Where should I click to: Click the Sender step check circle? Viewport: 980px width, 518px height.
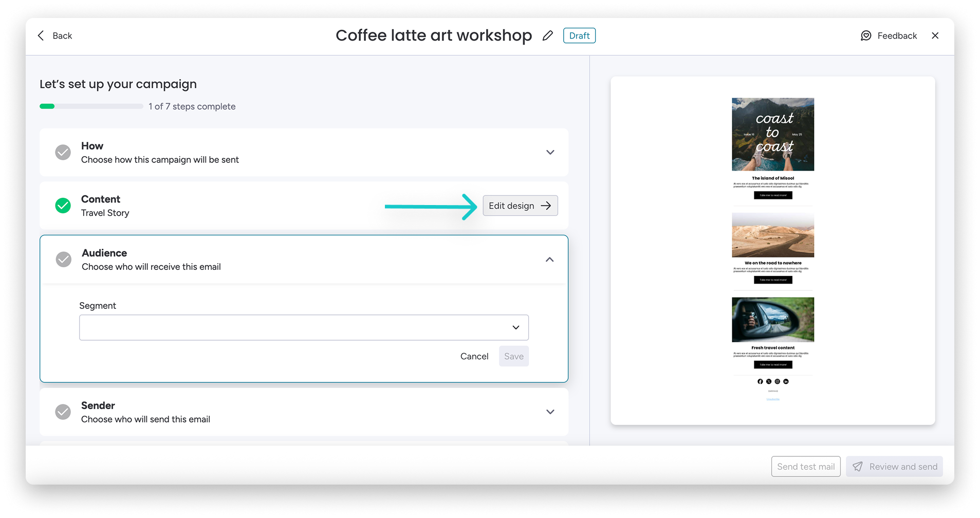(x=63, y=412)
